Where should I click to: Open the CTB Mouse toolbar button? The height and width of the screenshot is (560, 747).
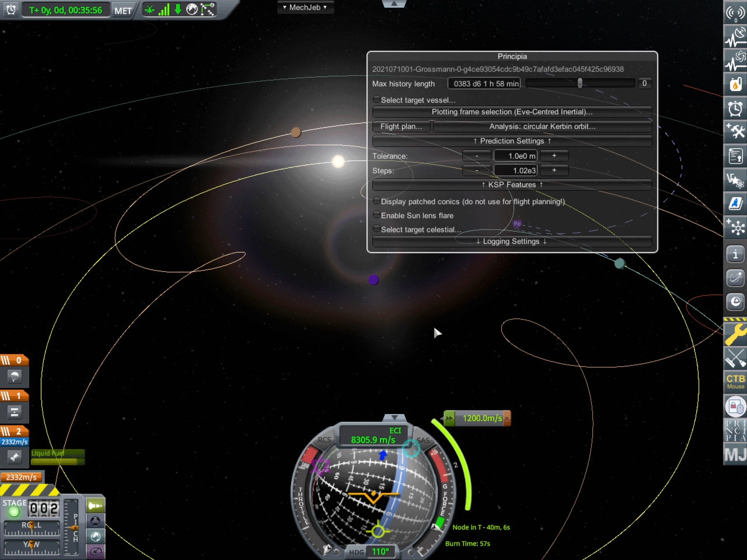(x=735, y=381)
